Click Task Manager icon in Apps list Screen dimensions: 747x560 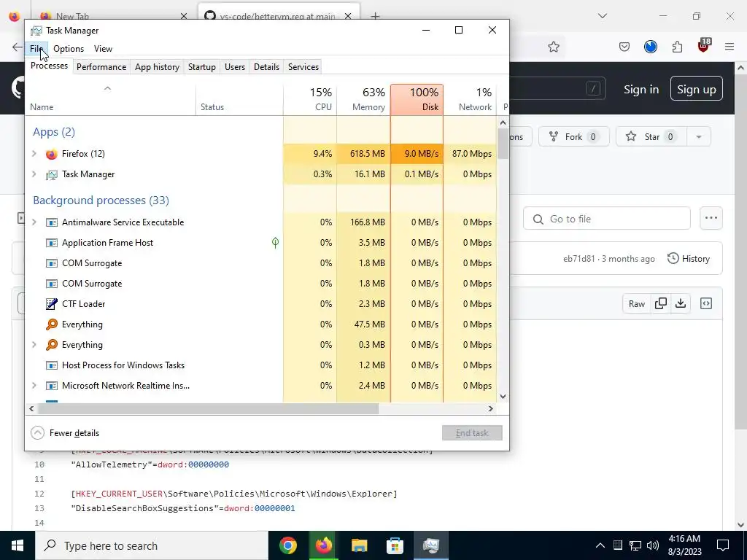tap(52, 175)
